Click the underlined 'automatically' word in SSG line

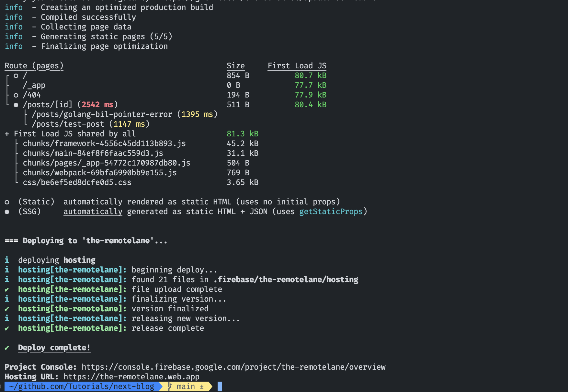pos(93,211)
